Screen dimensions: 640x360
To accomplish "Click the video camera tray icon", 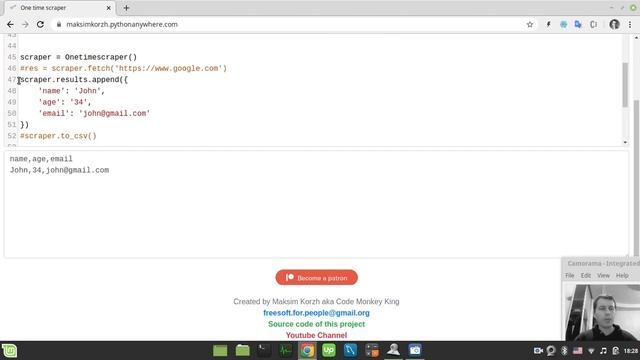I will point(538,351).
